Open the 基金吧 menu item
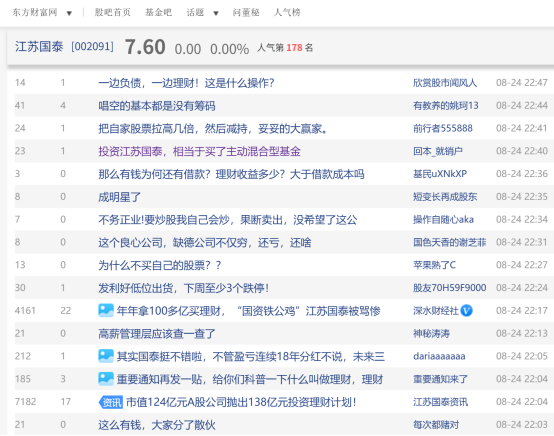 (x=158, y=12)
